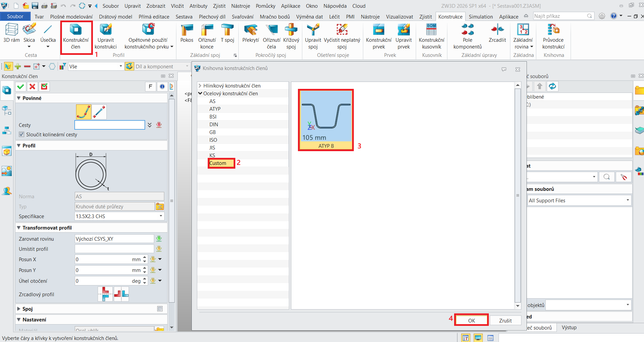Collapse the Transformovat profil section

(19, 228)
